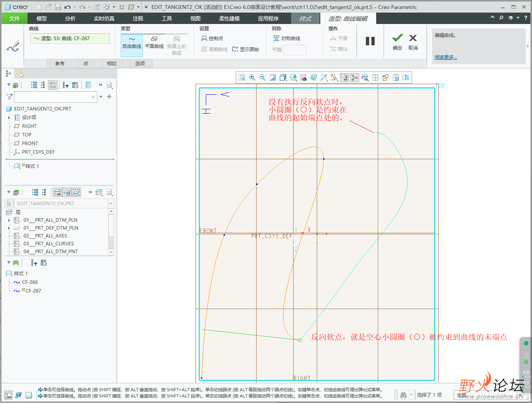Open the view manager camera icon

pyautogui.click(x=303, y=77)
